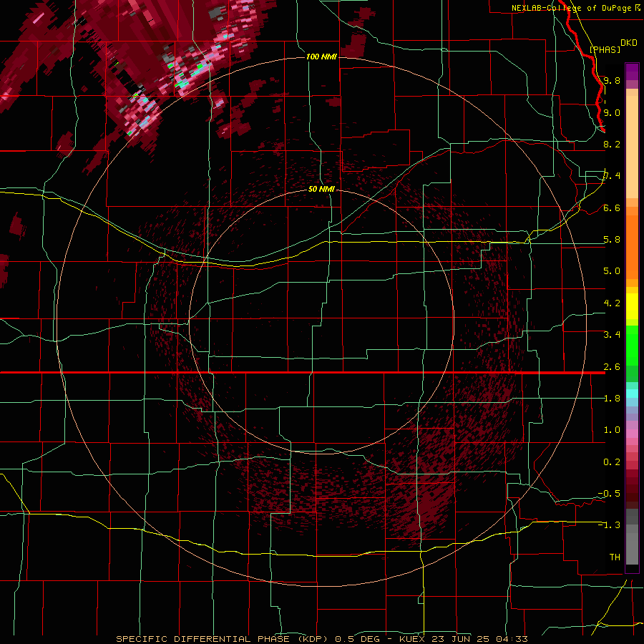
Task: Select the -0.5 legend value
Action: [609, 494]
